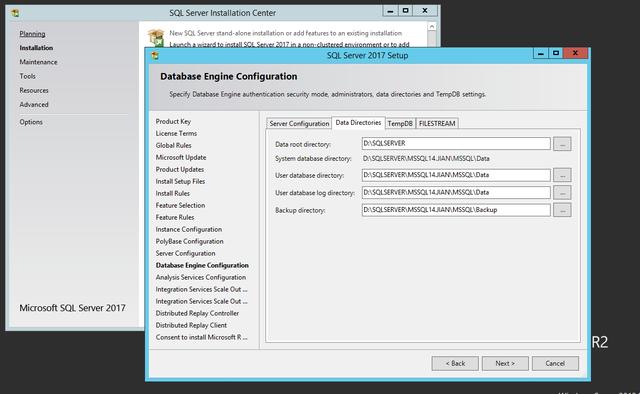Viewport: 640px width, 394px height.
Task: Select the Distributed Replay Client step
Action: click(191, 325)
